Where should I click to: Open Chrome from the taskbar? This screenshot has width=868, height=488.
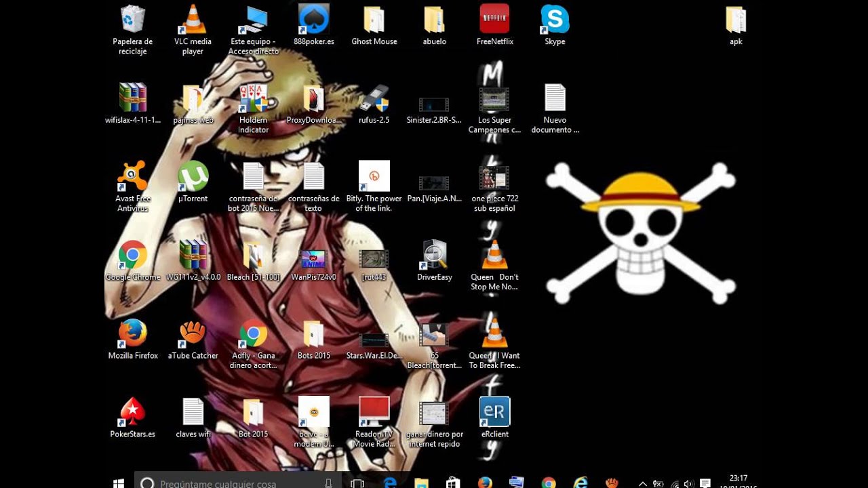point(549,483)
